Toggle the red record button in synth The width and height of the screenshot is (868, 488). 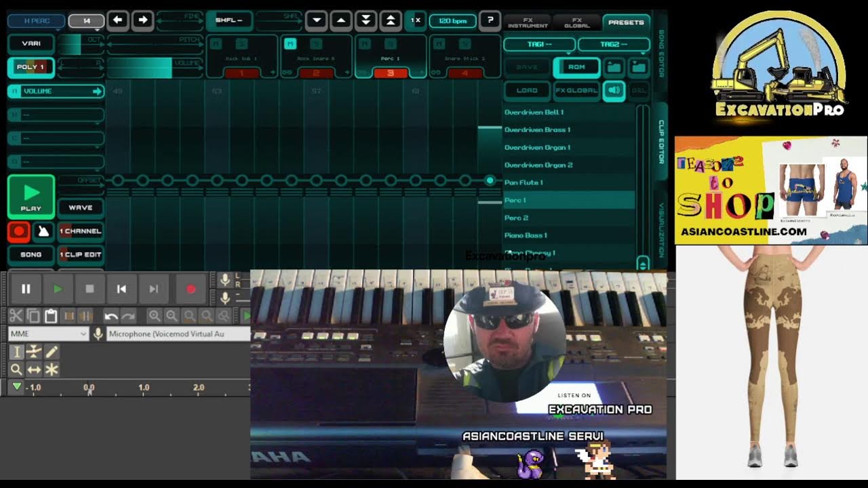click(x=19, y=231)
